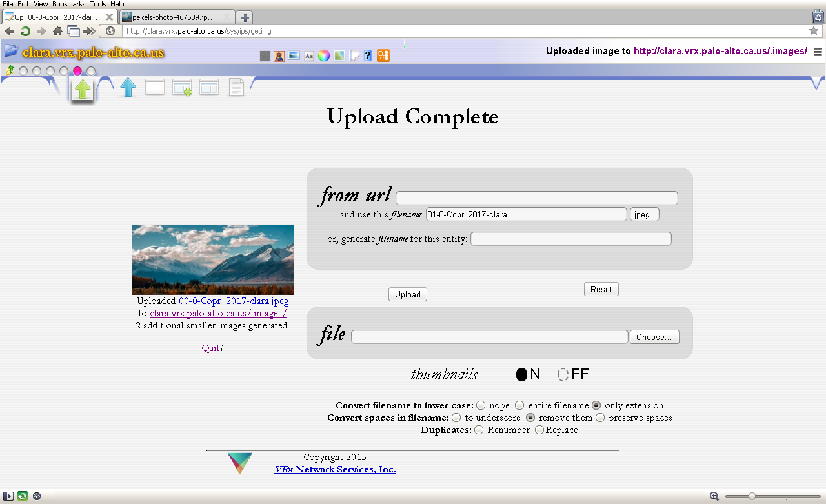The width and height of the screenshot is (826, 504).
Task: Click the window-with-plus icon
Action: 182,88
